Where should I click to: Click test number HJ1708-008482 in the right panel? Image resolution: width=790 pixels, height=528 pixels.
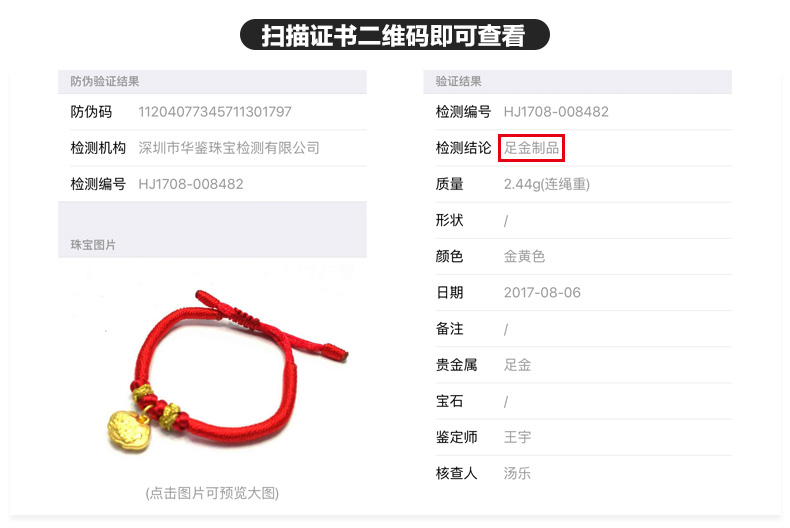(x=556, y=112)
